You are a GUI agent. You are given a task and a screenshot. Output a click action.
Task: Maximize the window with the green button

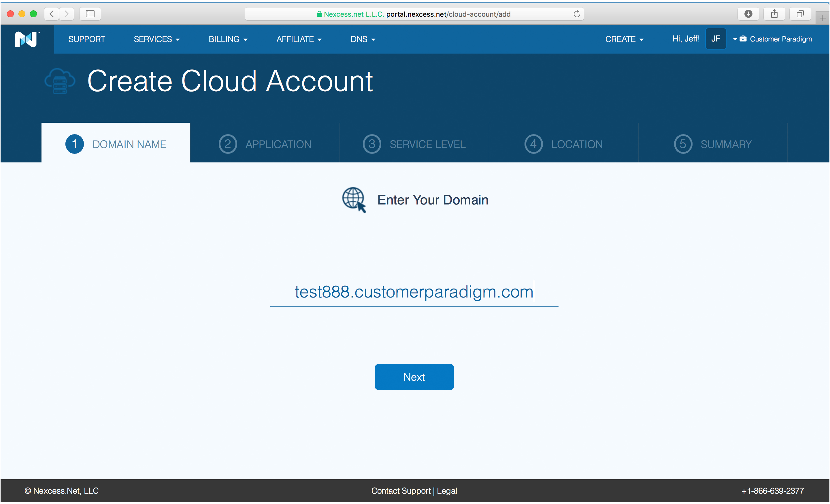tap(33, 14)
